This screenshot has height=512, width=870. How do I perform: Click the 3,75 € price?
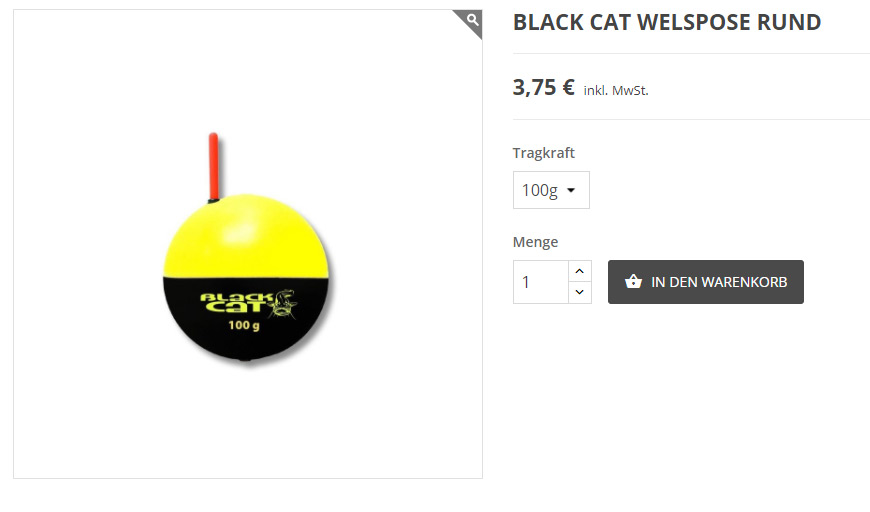544,88
